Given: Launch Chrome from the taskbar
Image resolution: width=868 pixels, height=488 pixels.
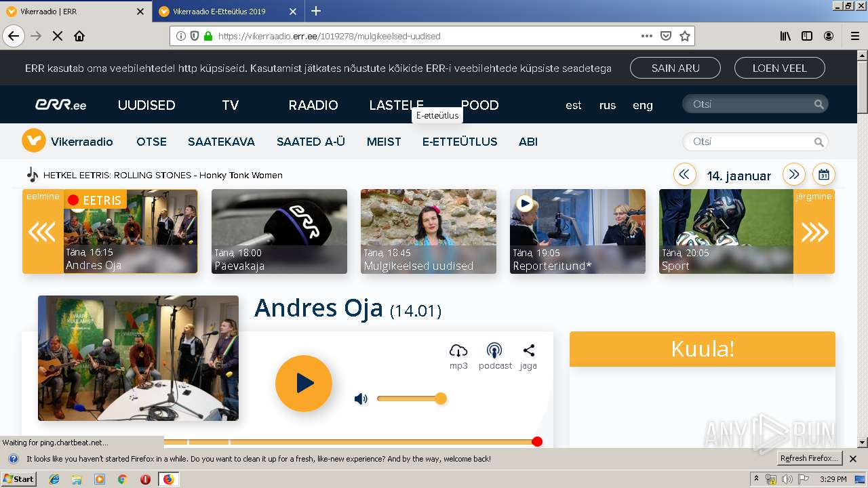Looking at the screenshot, I should (122, 479).
